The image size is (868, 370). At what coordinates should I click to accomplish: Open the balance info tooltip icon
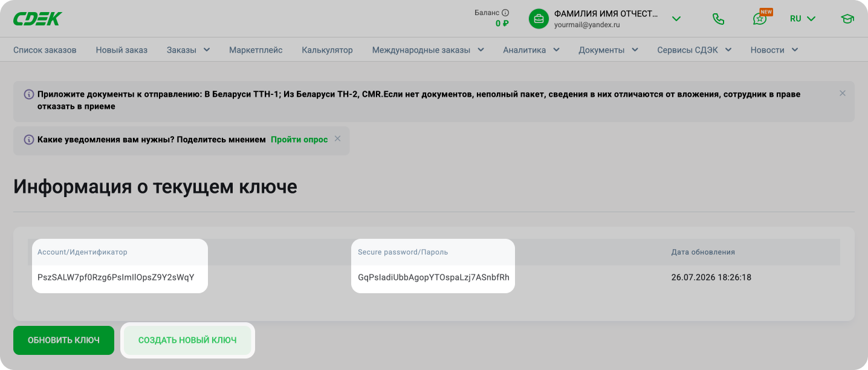tap(505, 12)
